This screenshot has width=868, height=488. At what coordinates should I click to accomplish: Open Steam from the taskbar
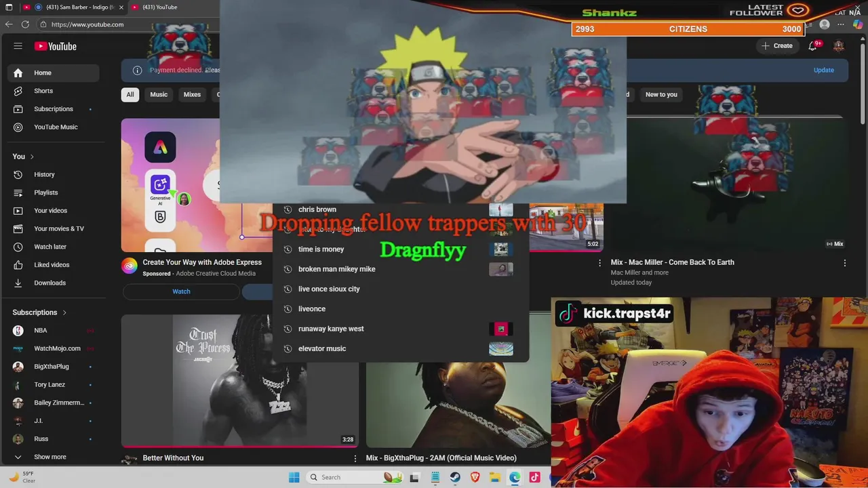point(455,477)
